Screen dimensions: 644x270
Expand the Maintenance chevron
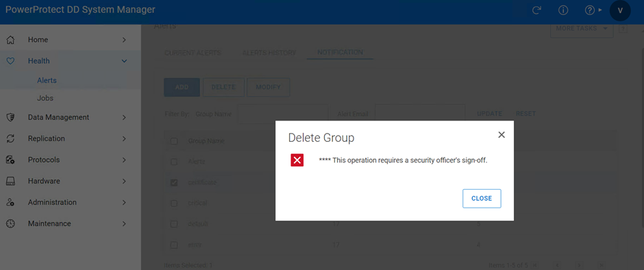pos(124,223)
